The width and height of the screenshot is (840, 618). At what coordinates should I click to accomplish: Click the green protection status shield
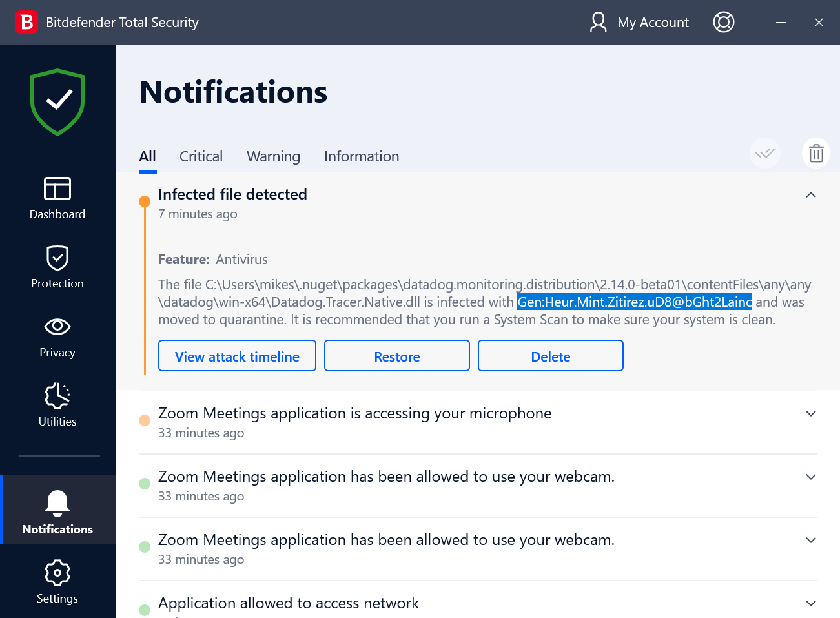tap(57, 101)
